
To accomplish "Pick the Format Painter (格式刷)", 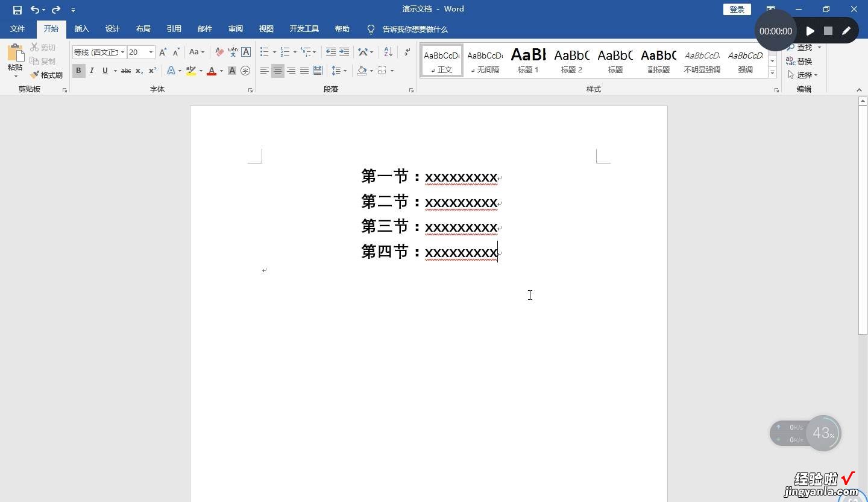I will [47, 75].
